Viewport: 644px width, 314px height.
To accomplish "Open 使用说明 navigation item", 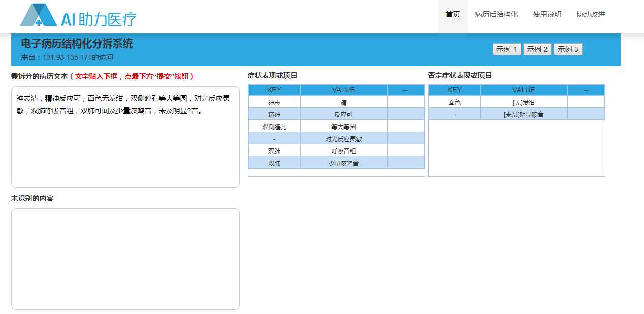I will tap(547, 14).
